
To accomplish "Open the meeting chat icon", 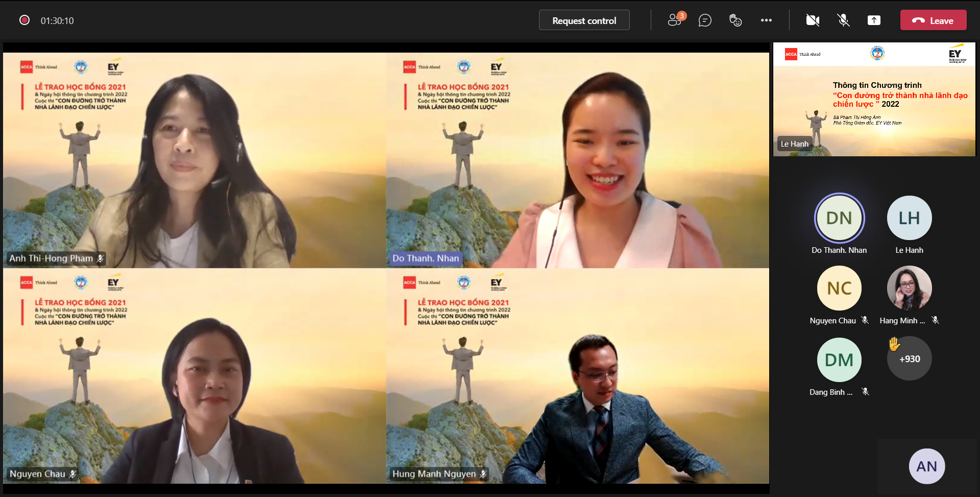I will pos(705,20).
